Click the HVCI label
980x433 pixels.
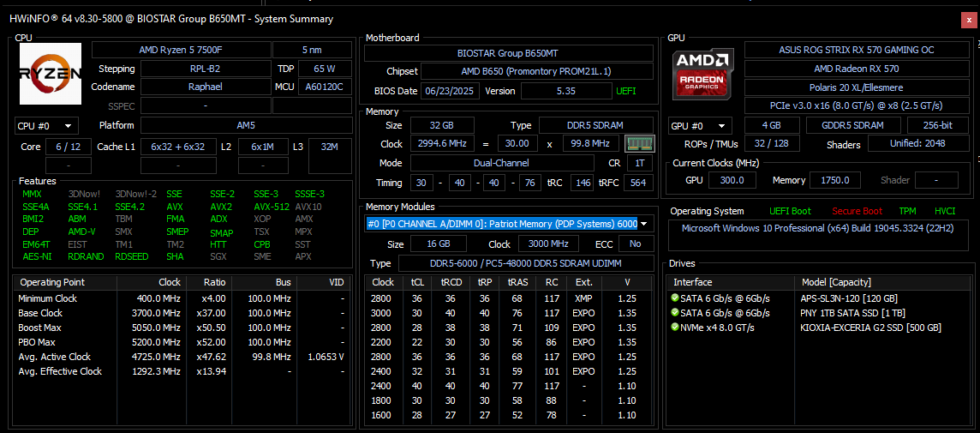click(x=944, y=212)
